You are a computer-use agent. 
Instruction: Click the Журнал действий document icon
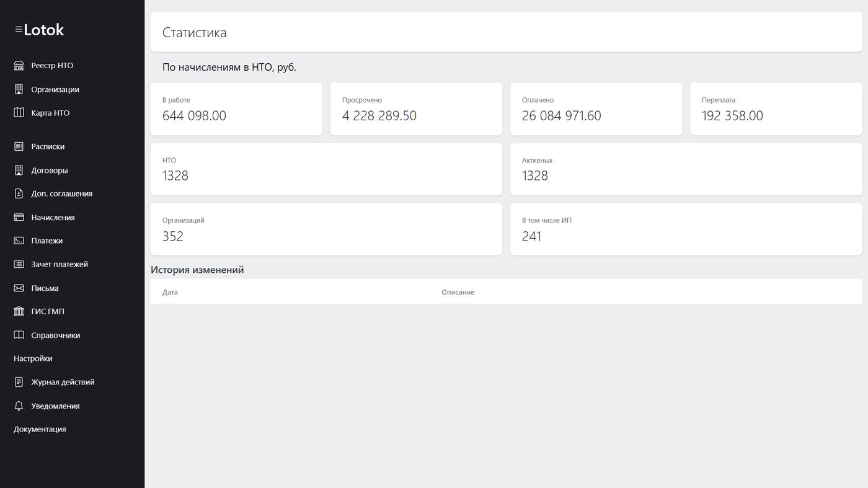[x=19, y=382]
